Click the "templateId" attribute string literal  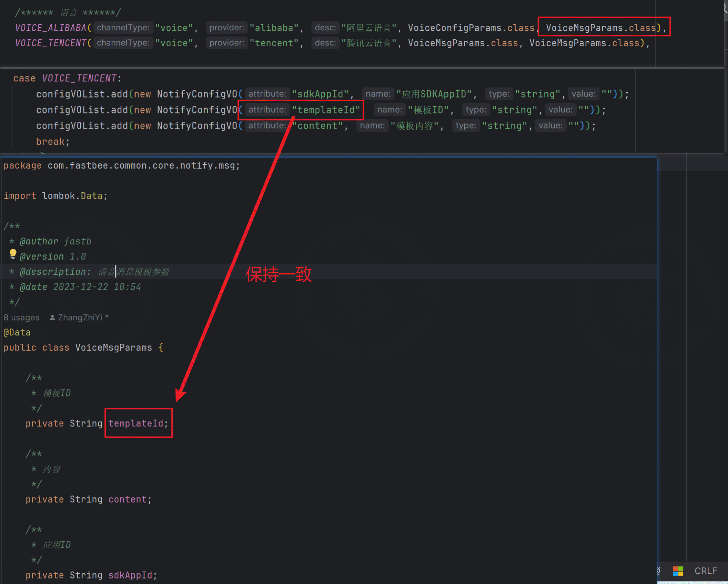click(326, 110)
